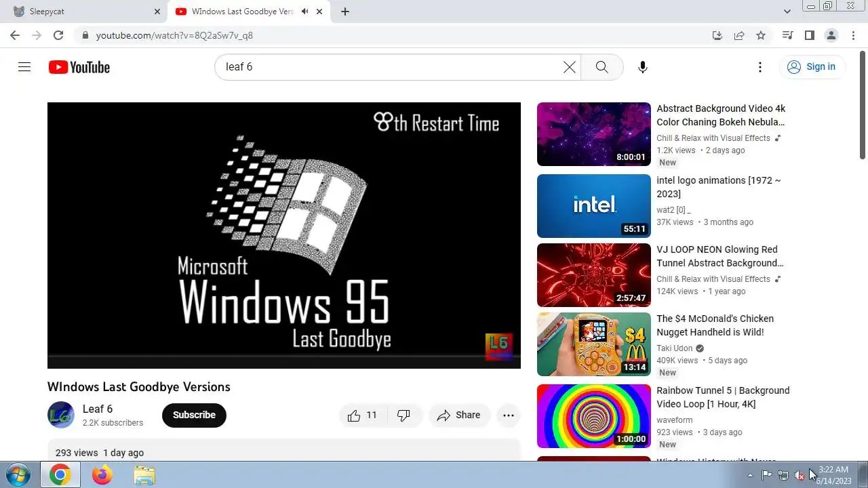The image size is (868, 488).
Task: Open intel logo animations thumbnail
Action: [x=594, y=206]
